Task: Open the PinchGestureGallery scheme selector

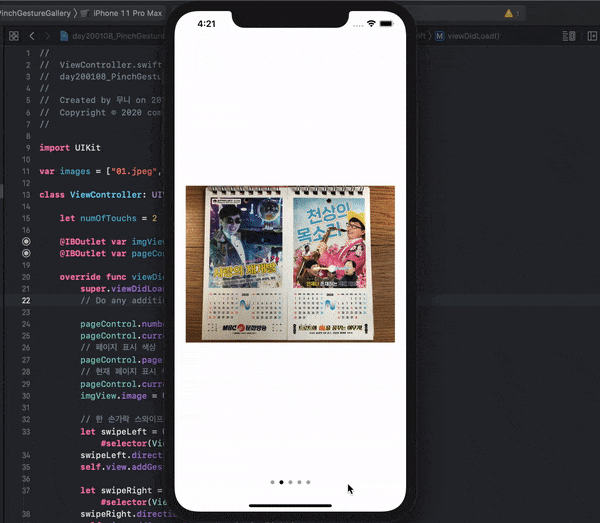Action: (x=36, y=13)
